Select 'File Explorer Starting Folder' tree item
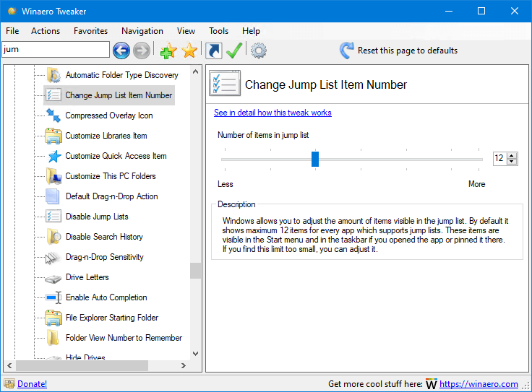 tap(112, 318)
